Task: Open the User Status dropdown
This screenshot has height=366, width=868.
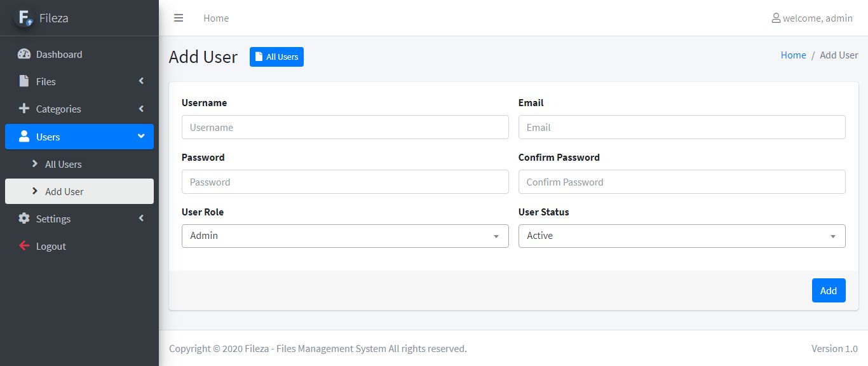Action: pos(682,236)
